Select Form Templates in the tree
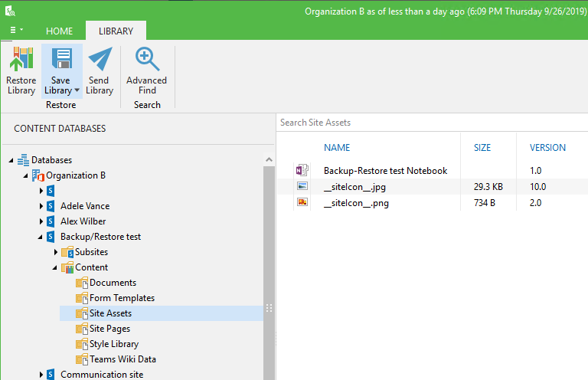 (122, 298)
